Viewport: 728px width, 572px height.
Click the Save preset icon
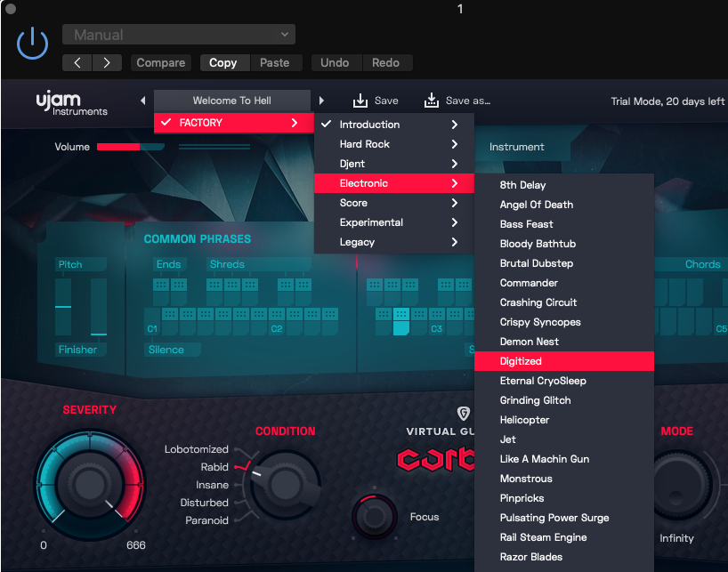[360, 101]
